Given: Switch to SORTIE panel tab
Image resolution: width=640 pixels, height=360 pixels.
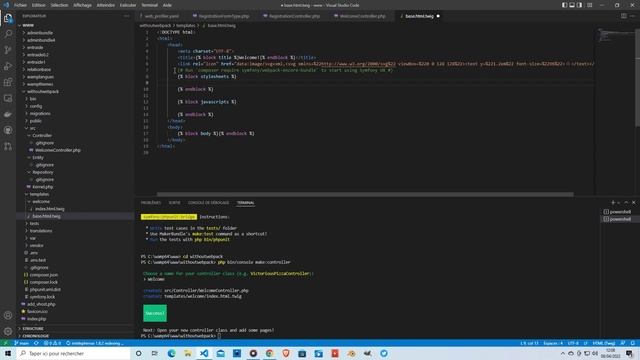Looking at the screenshot, I should [174, 203].
